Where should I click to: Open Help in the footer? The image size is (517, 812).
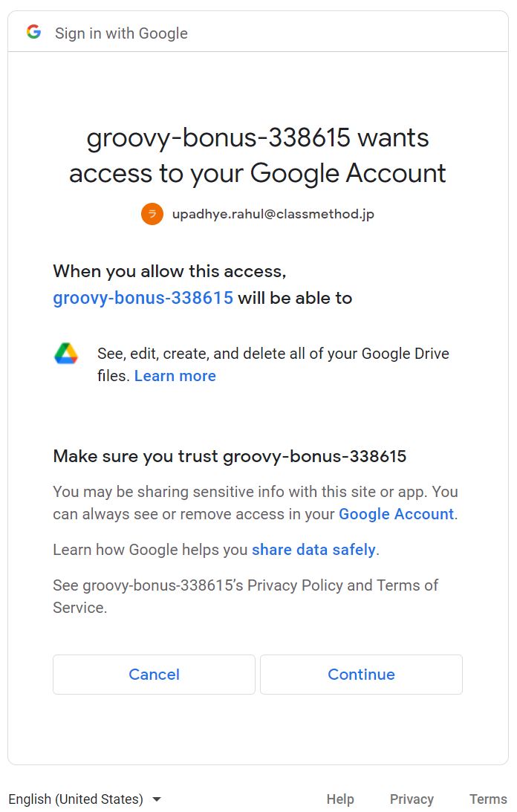coord(340,799)
